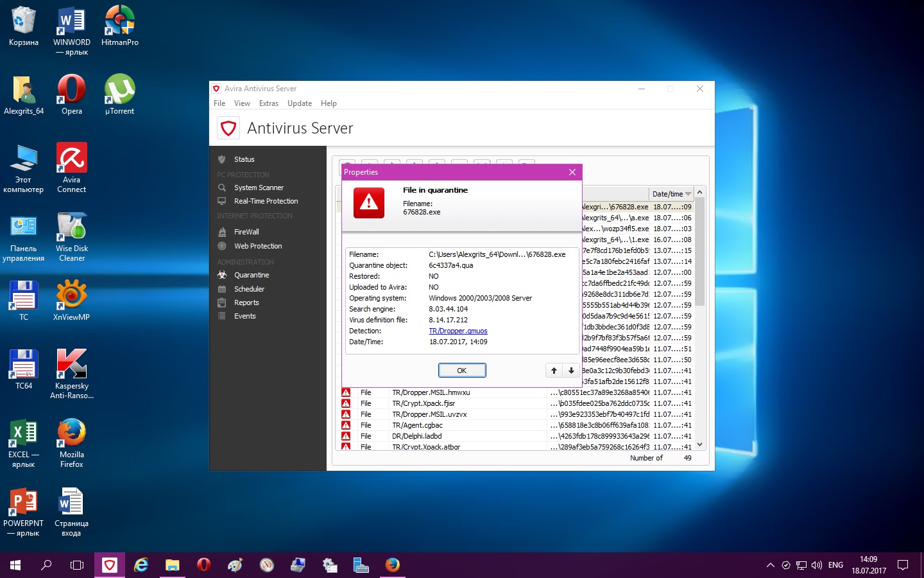
Task: Select the TR/Agent.cgbac quarantine row
Action: pos(417,425)
